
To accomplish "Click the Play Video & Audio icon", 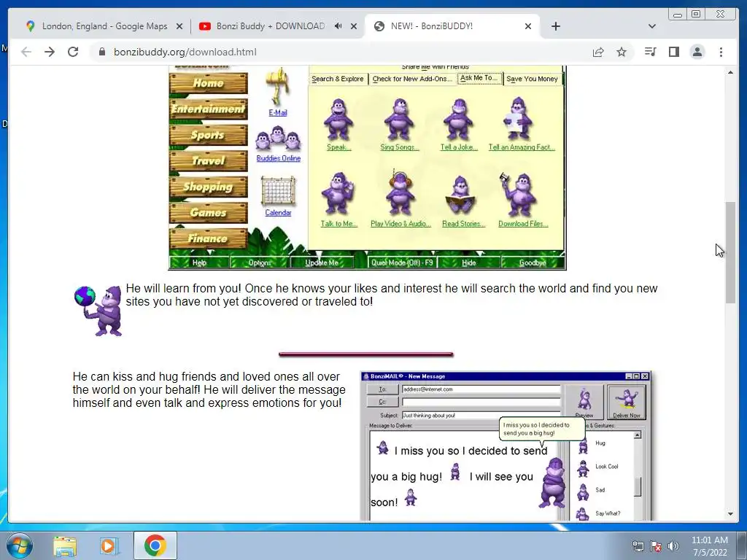I will (x=400, y=193).
